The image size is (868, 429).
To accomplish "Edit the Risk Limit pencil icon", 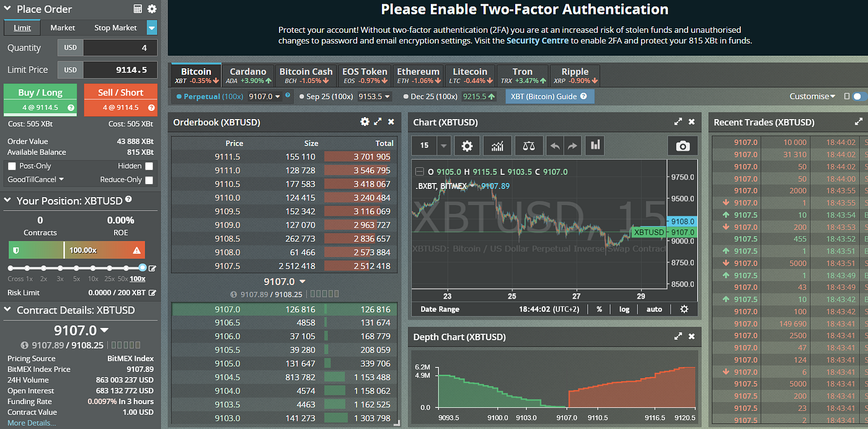I will click(x=153, y=293).
